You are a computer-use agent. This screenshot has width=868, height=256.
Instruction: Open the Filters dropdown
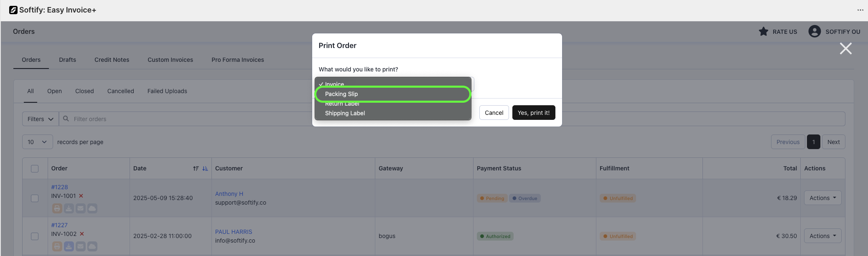click(41, 119)
